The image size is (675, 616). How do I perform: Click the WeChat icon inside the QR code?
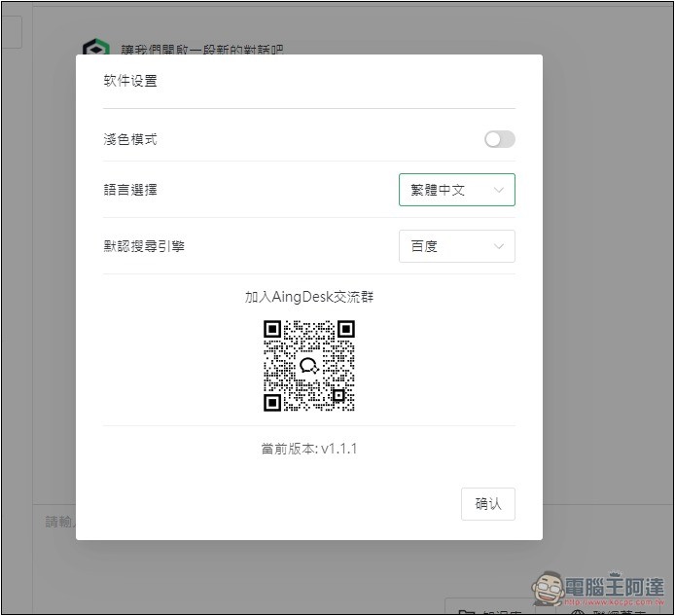coord(308,366)
